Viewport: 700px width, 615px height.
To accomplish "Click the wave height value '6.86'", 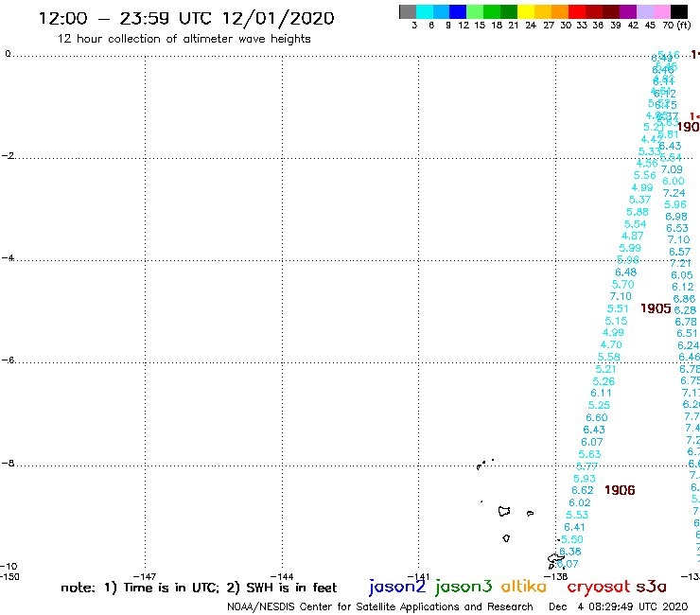I will 684,299.
